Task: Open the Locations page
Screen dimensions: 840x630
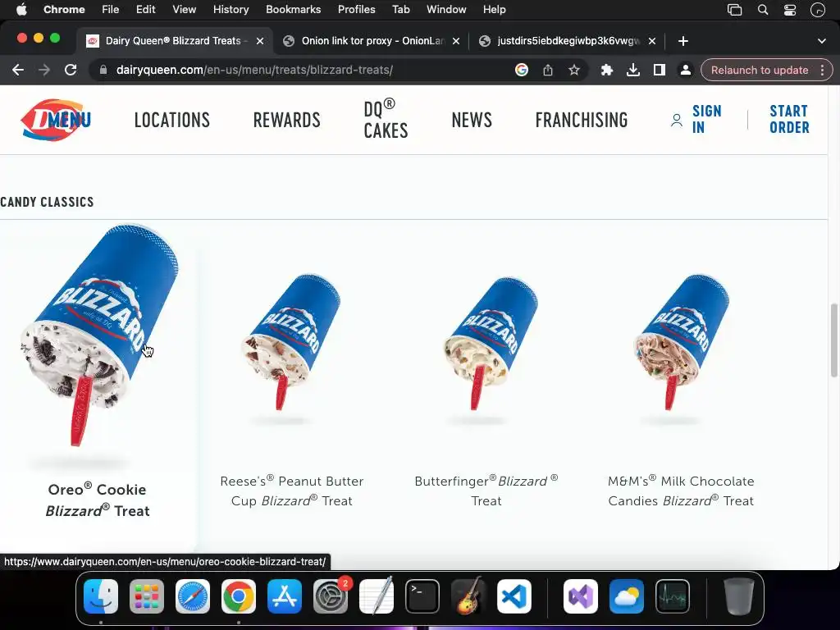Action: [172, 120]
